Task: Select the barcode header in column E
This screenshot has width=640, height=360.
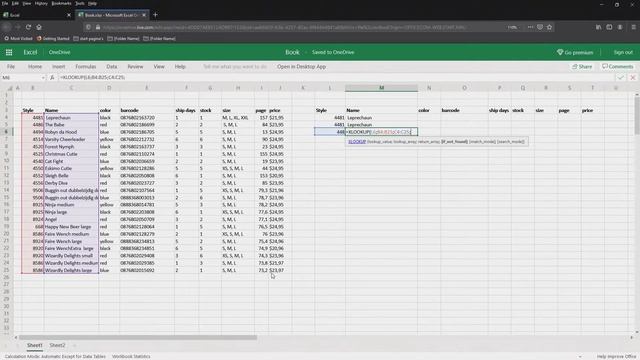Action: 147,110
